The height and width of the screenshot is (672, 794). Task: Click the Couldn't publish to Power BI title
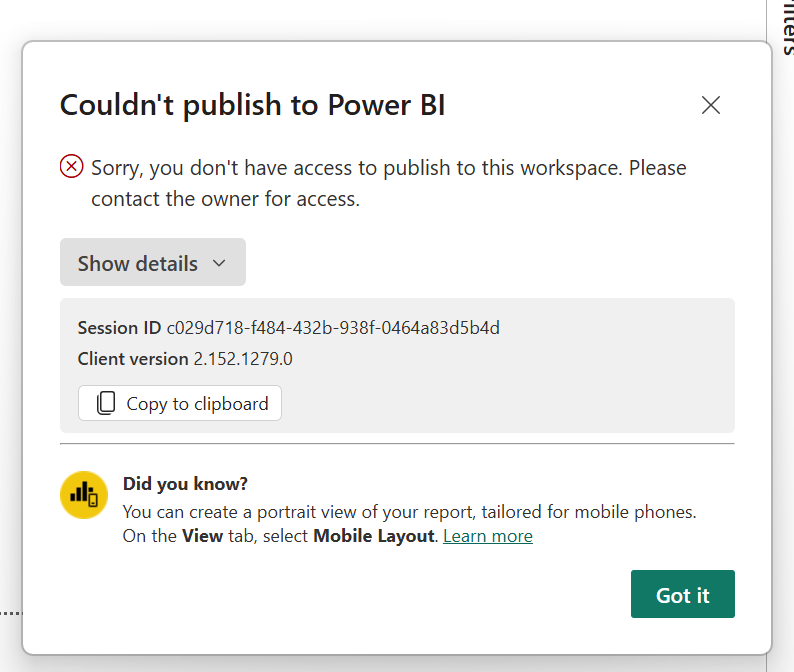tap(252, 105)
